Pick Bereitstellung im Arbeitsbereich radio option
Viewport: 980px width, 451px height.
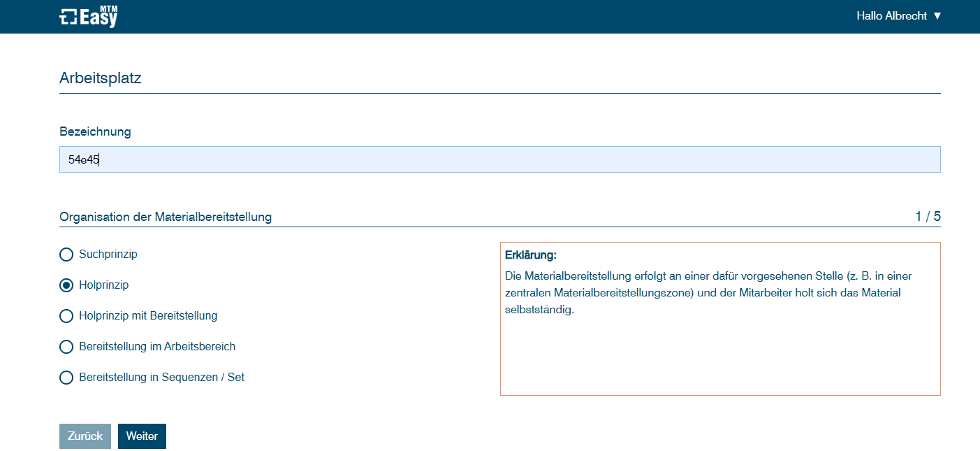click(x=66, y=347)
